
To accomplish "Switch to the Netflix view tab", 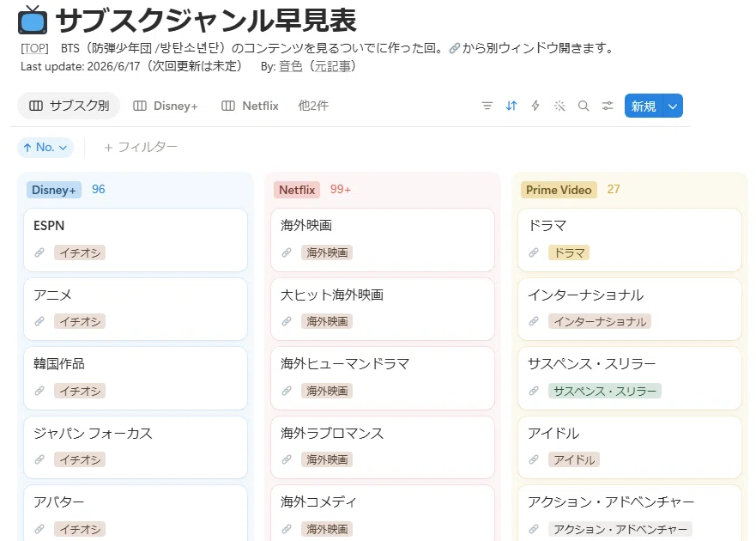I will (251, 106).
